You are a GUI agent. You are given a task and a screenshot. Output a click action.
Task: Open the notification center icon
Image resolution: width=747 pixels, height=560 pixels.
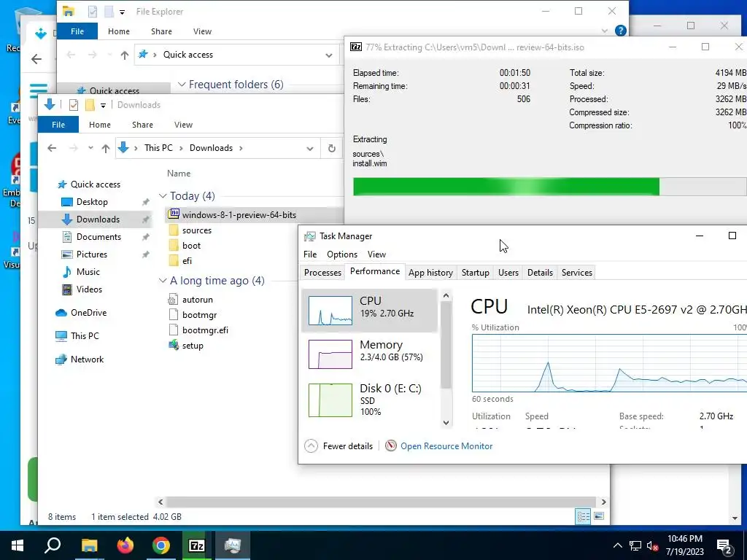pos(724,546)
